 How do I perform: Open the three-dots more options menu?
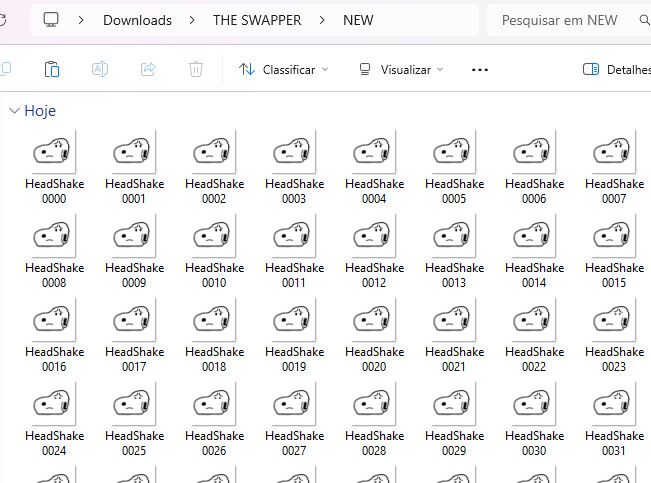[479, 69]
